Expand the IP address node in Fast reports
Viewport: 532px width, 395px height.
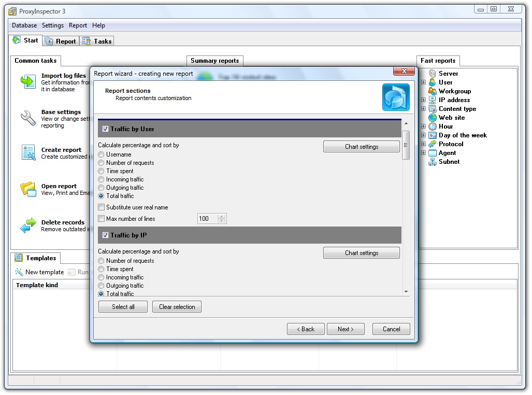point(423,100)
